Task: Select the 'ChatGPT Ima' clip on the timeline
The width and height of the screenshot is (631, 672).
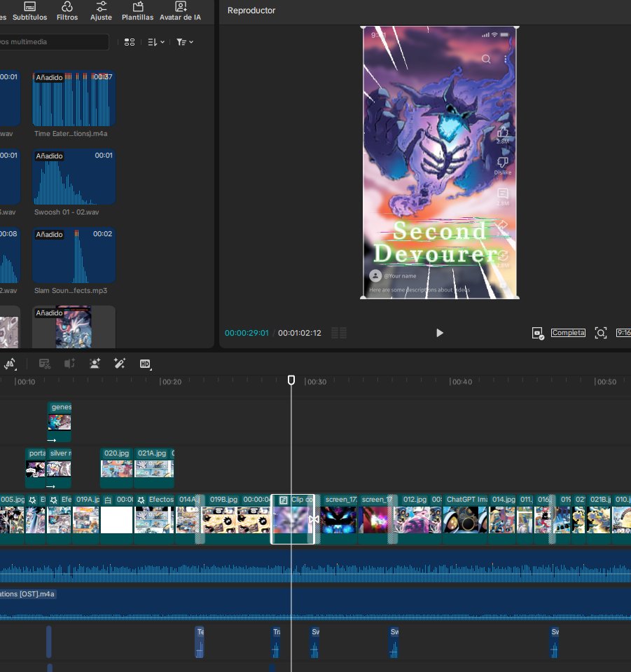Action: pos(466,519)
